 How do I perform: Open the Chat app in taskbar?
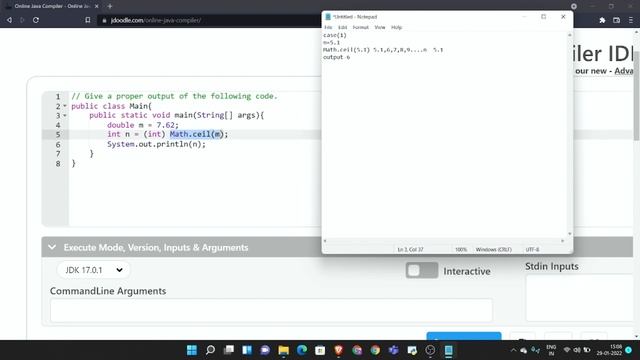click(265, 350)
